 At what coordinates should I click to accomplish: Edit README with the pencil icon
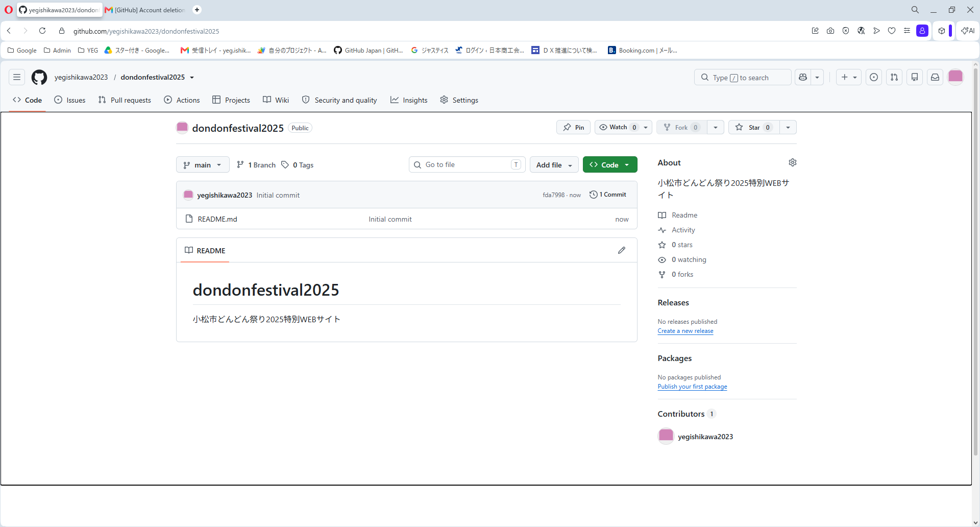point(622,250)
